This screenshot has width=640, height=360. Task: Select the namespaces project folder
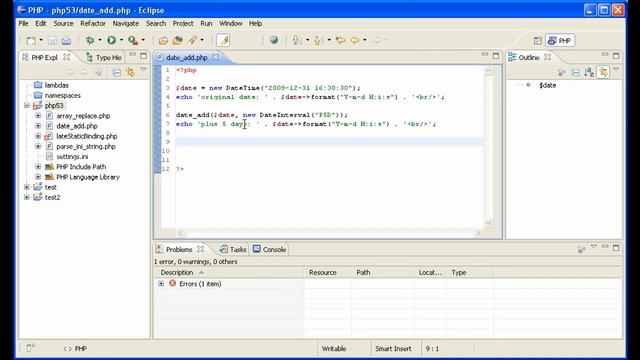(57, 95)
